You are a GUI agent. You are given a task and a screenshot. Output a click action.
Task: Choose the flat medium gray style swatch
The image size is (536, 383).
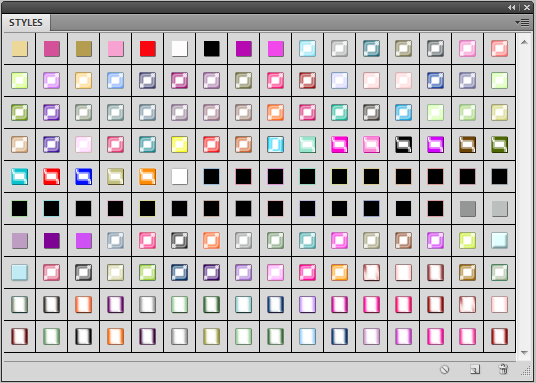pyautogui.click(x=467, y=209)
